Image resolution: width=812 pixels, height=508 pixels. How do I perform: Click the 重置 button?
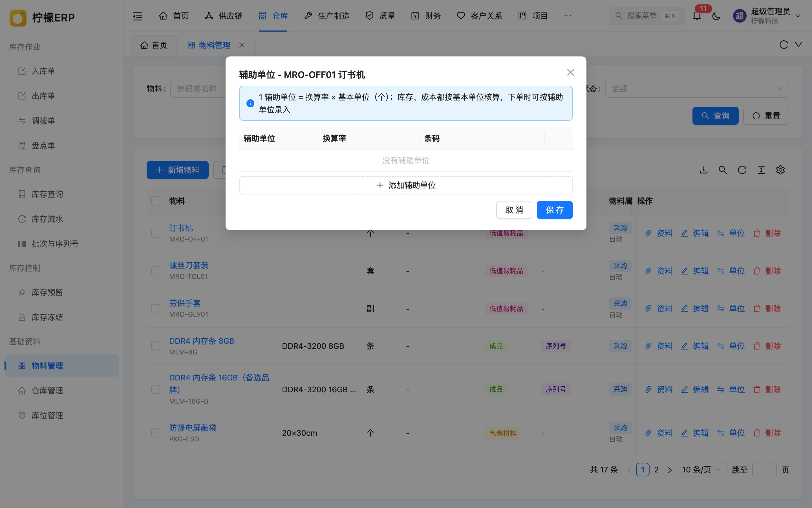click(x=766, y=116)
